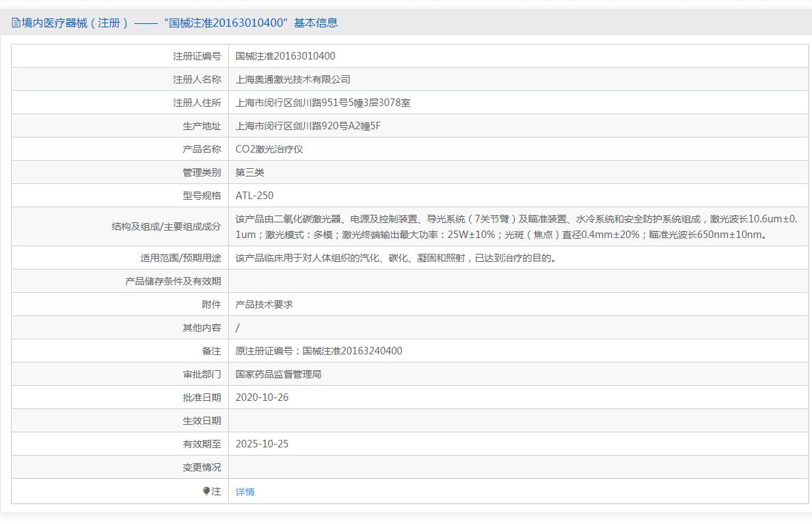Click the 变更情况 row label
Screen dimensions: 812x524
pos(202,467)
